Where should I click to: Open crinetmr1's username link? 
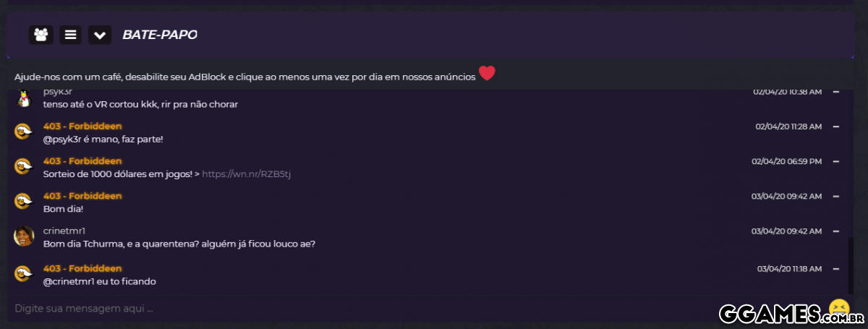64,231
